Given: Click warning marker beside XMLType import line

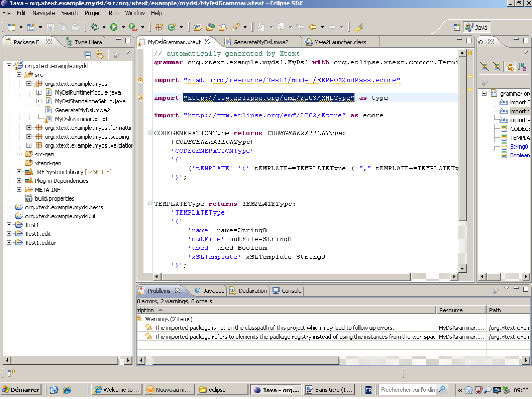Looking at the screenshot, I should pyautogui.click(x=140, y=97).
